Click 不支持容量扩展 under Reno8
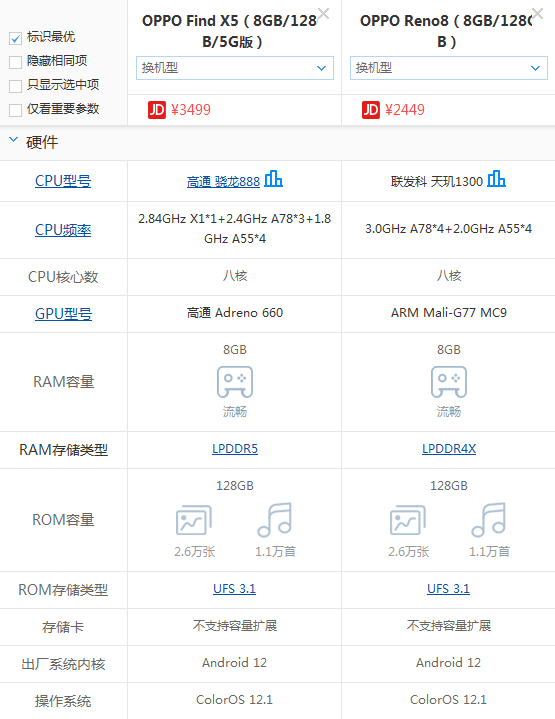 [449, 625]
